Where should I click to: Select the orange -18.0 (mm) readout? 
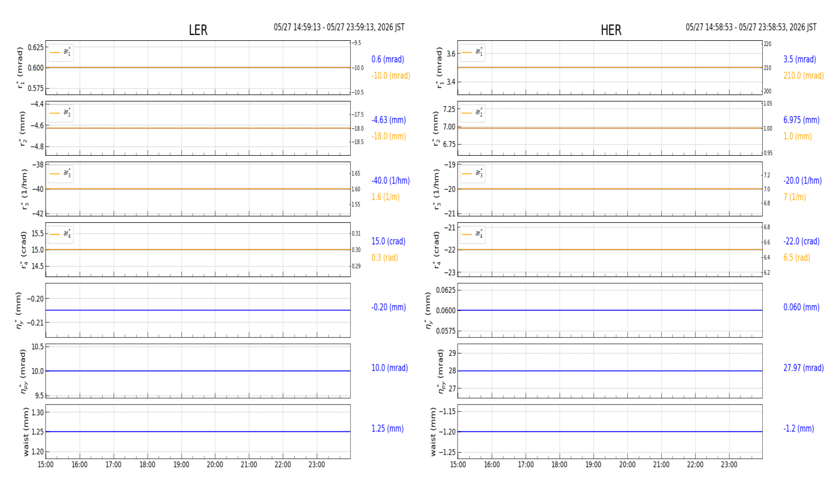(389, 136)
